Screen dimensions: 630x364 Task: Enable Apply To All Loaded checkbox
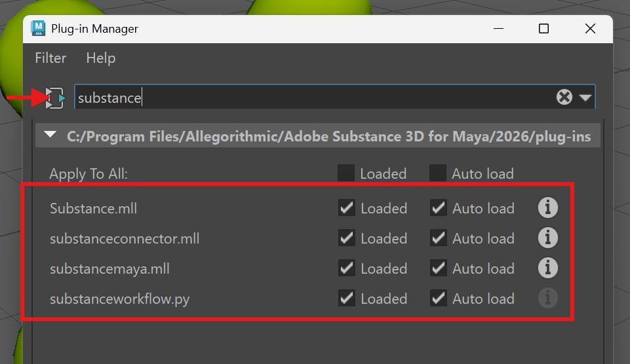[x=346, y=173]
